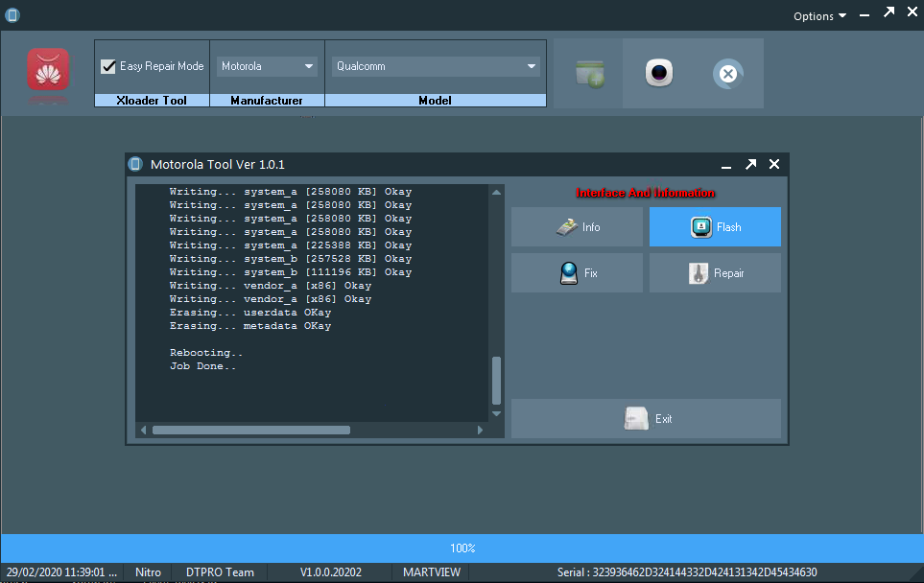
Task: Click the Fix button
Action: 577,272
